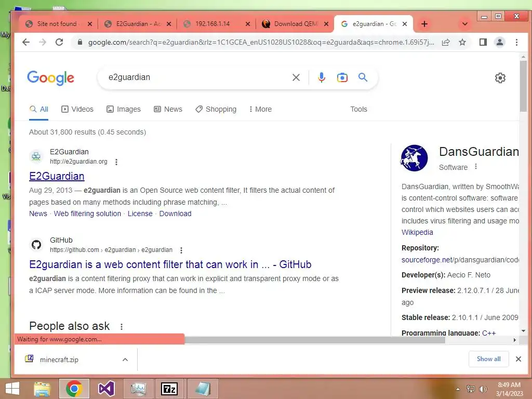Clear the Google search box with X
The image size is (532, 399).
[296, 77]
